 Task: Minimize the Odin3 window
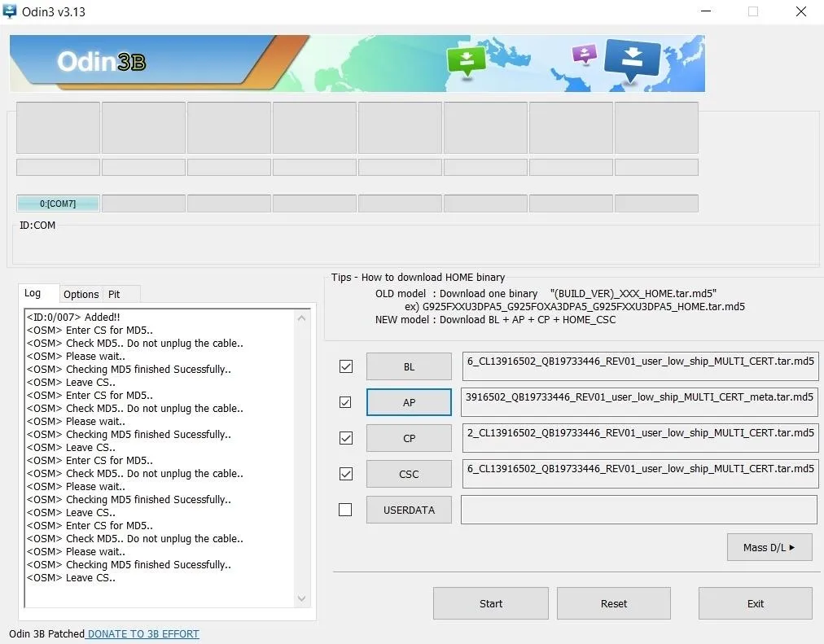[706, 11]
